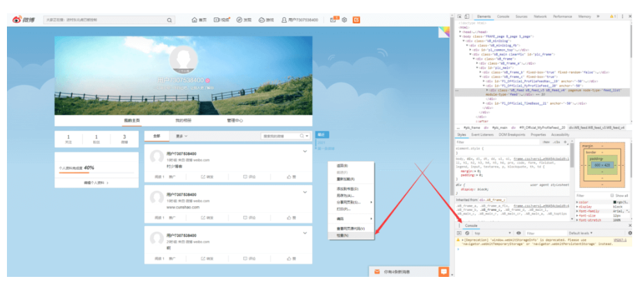This screenshot has height=288, width=644.
Task: Expand the first post's chevron menu
Action: [x=304, y=152]
